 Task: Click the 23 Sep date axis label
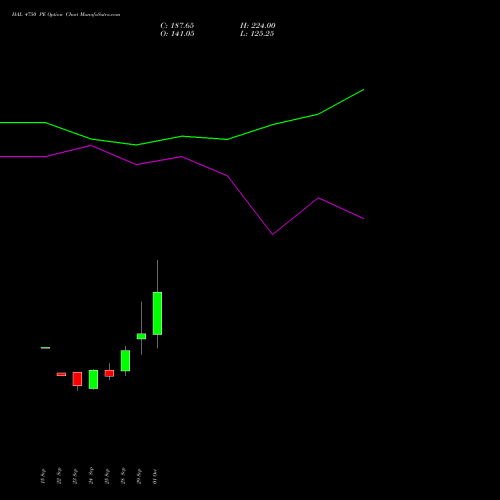point(75,476)
